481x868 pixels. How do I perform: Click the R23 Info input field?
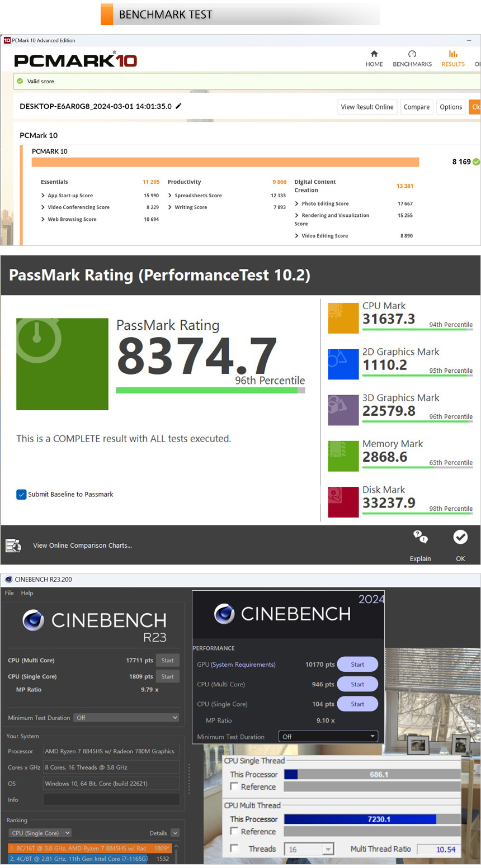pos(111,799)
